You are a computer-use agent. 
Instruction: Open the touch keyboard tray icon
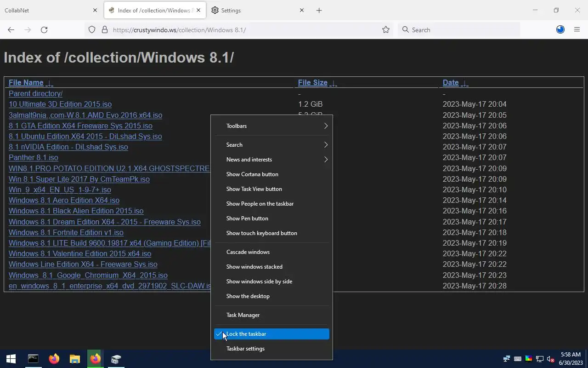(518, 359)
